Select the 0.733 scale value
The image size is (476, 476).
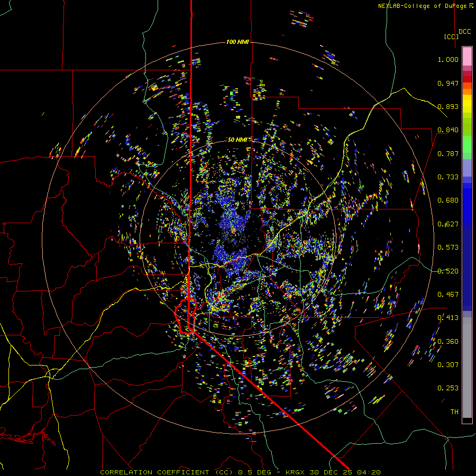point(448,177)
